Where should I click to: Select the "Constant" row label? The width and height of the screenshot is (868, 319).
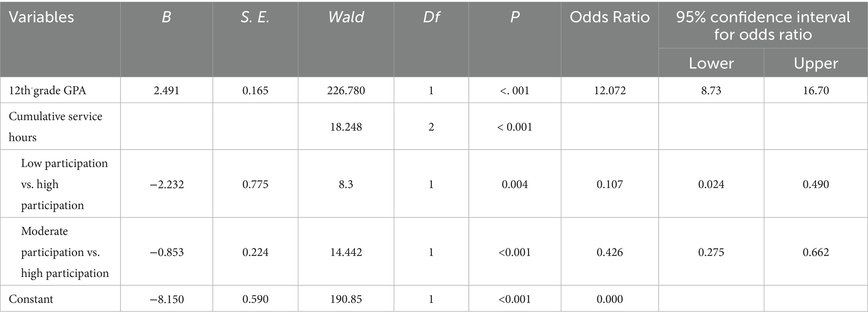(31, 299)
